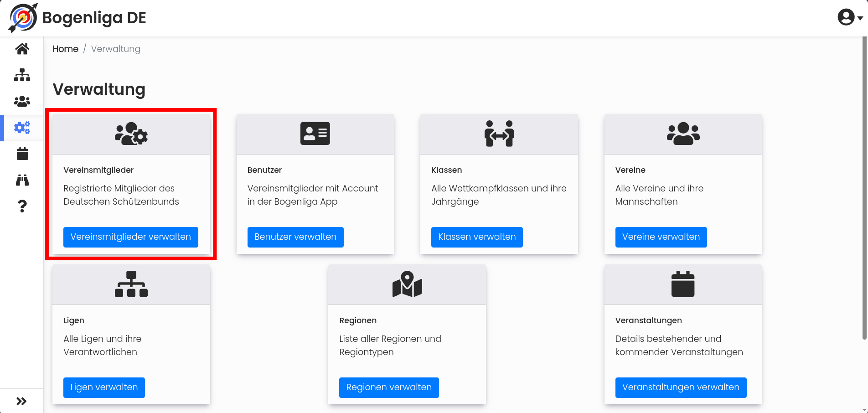Viewport: 868px width, 413px height.
Task: Click the binoculars icon in sidebar
Action: [22, 180]
